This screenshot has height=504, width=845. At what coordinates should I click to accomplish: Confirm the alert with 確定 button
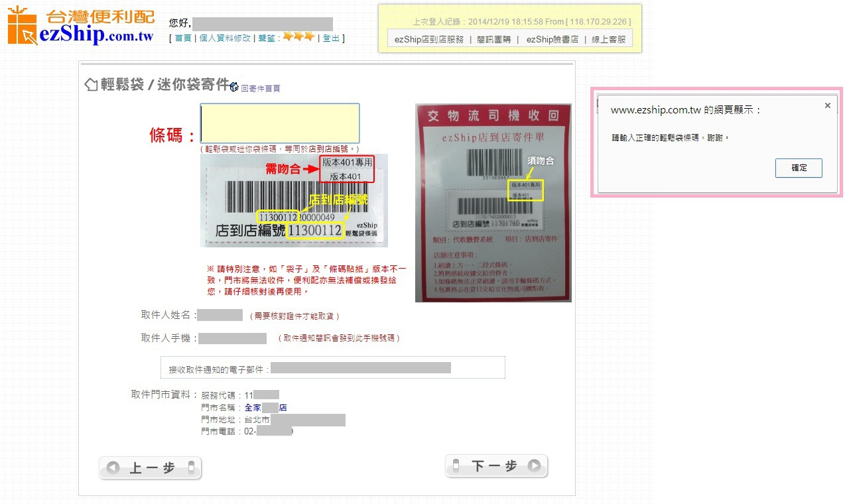pyautogui.click(x=799, y=168)
